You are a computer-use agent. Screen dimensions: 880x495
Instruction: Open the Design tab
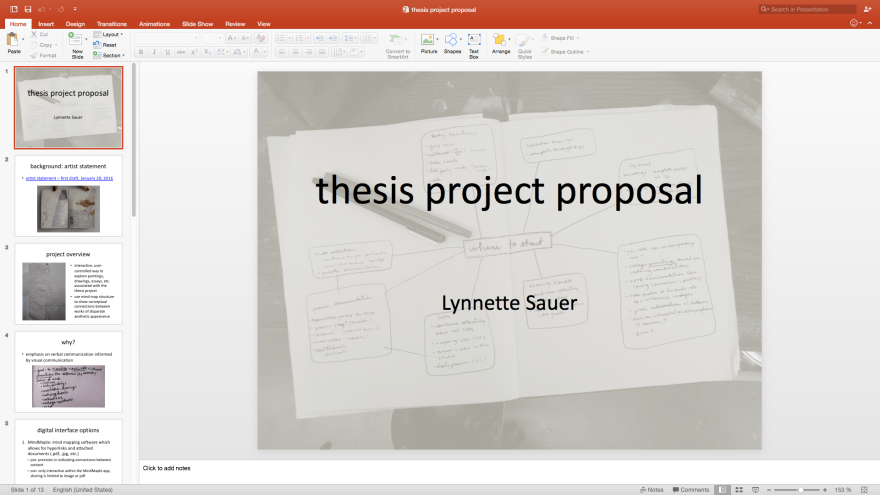click(75, 24)
